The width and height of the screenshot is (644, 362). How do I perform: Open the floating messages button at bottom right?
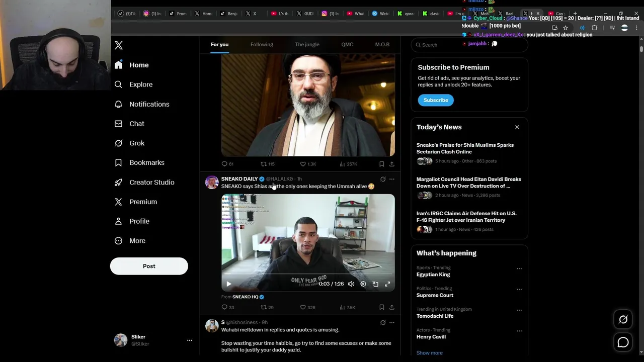click(x=623, y=342)
